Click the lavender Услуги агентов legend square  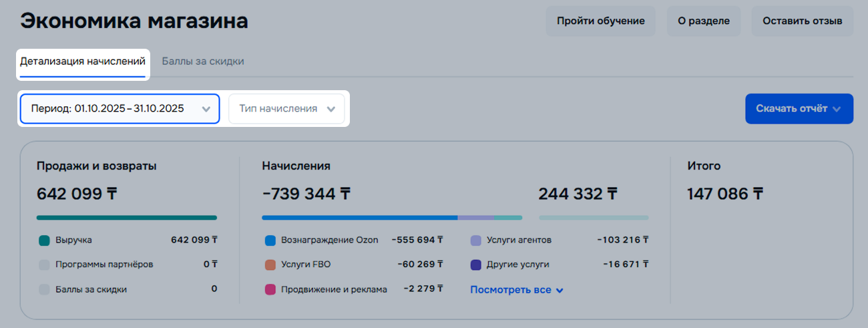coord(476,240)
